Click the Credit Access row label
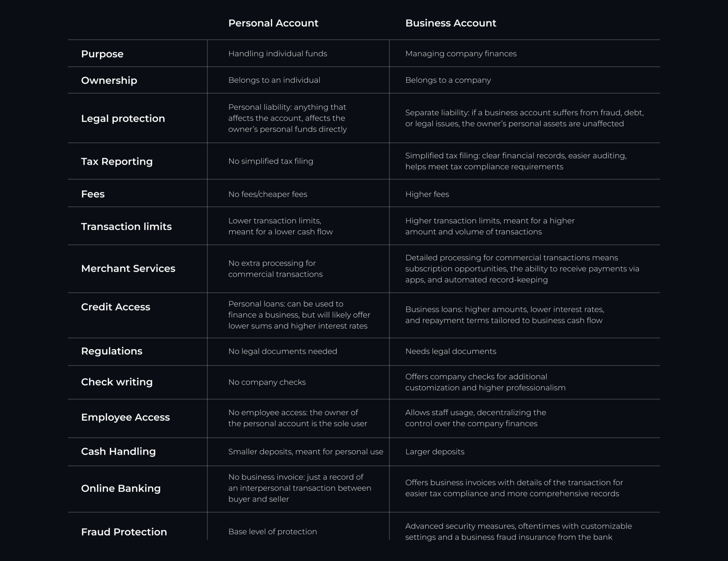The image size is (728, 561). (x=115, y=307)
